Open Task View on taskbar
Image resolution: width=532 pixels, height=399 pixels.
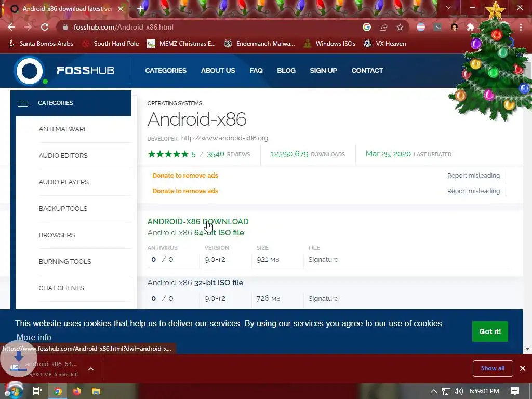[37, 391]
